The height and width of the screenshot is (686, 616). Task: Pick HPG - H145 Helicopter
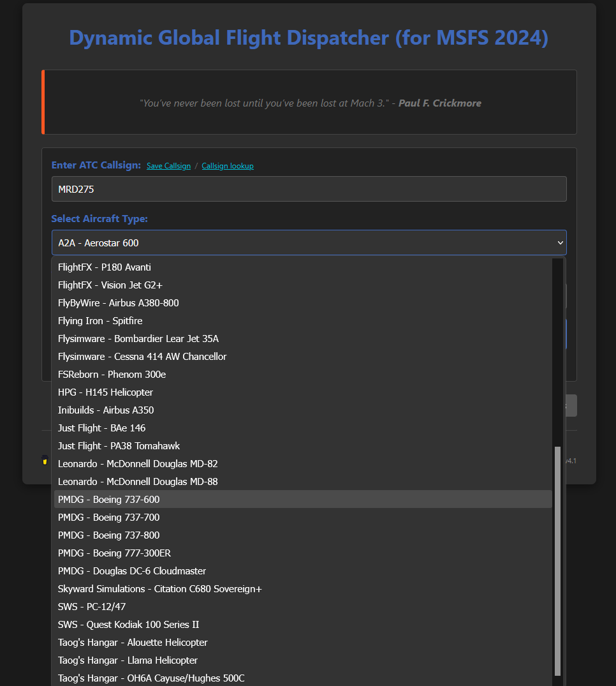coord(303,392)
